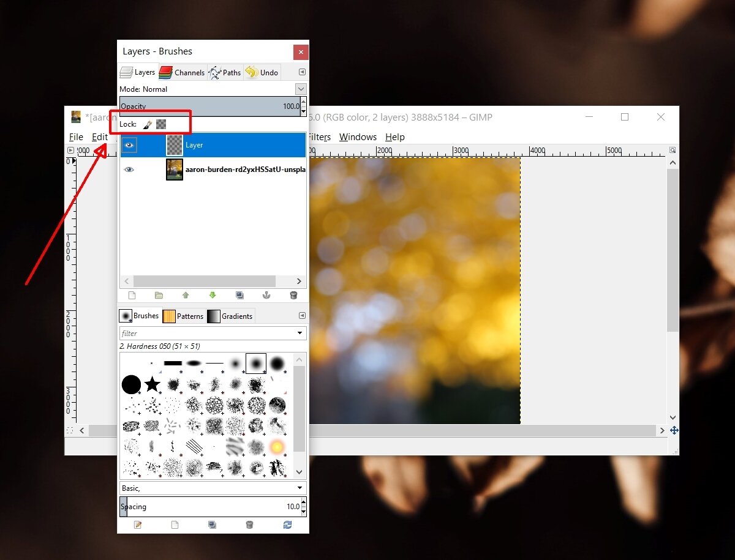Toggle visibility of the Layer layer
735x560 pixels.
129,145
